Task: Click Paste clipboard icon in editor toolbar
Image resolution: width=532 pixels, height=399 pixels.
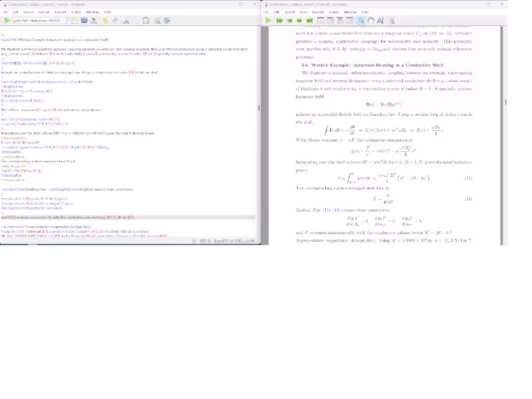Action: (x=146, y=21)
